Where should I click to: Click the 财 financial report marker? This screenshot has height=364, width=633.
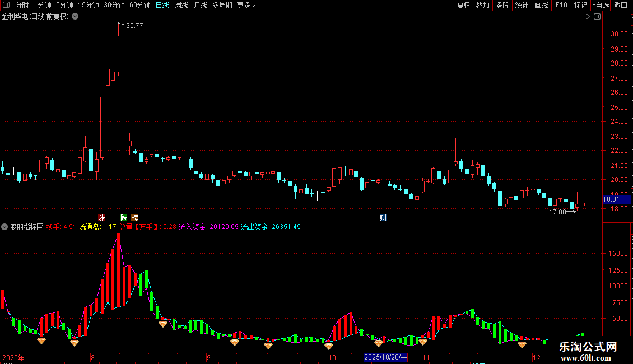tap(384, 217)
